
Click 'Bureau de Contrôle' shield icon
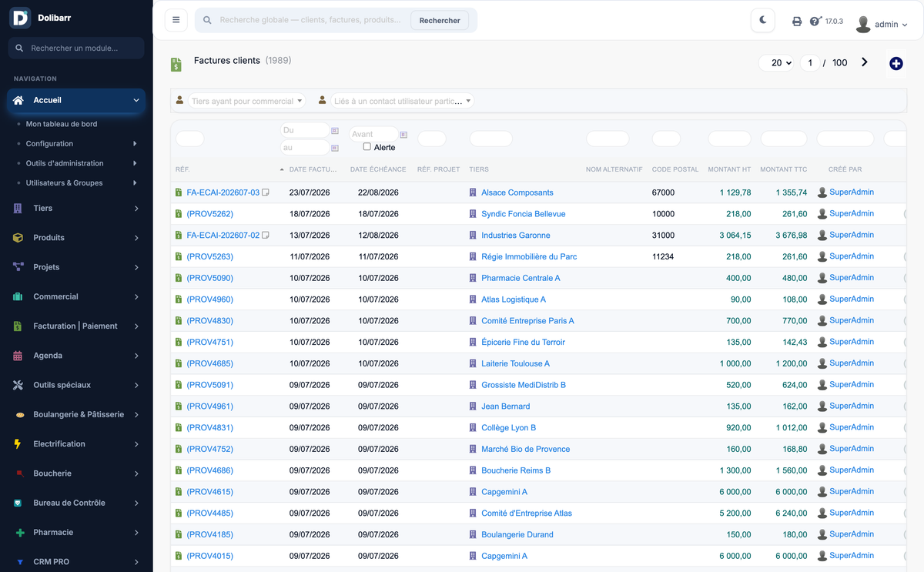pyautogui.click(x=18, y=503)
